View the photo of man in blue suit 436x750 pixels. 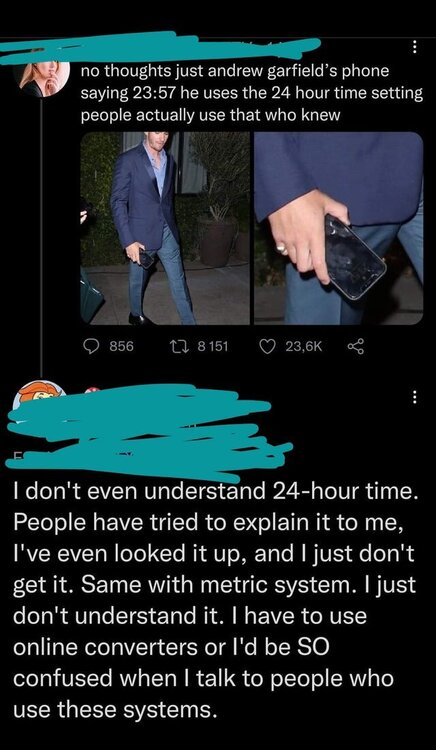point(165,228)
